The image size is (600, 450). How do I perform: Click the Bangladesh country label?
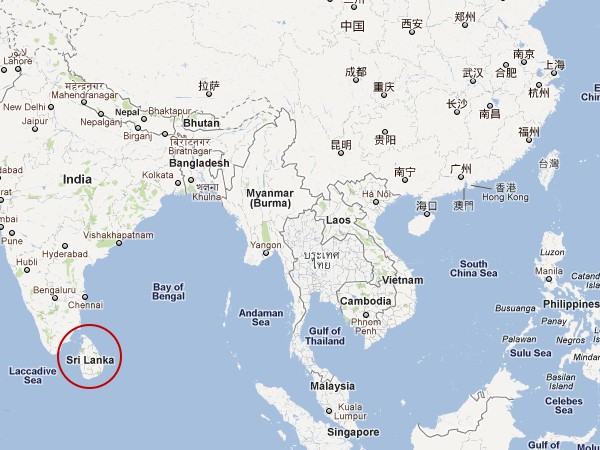click(x=199, y=163)
